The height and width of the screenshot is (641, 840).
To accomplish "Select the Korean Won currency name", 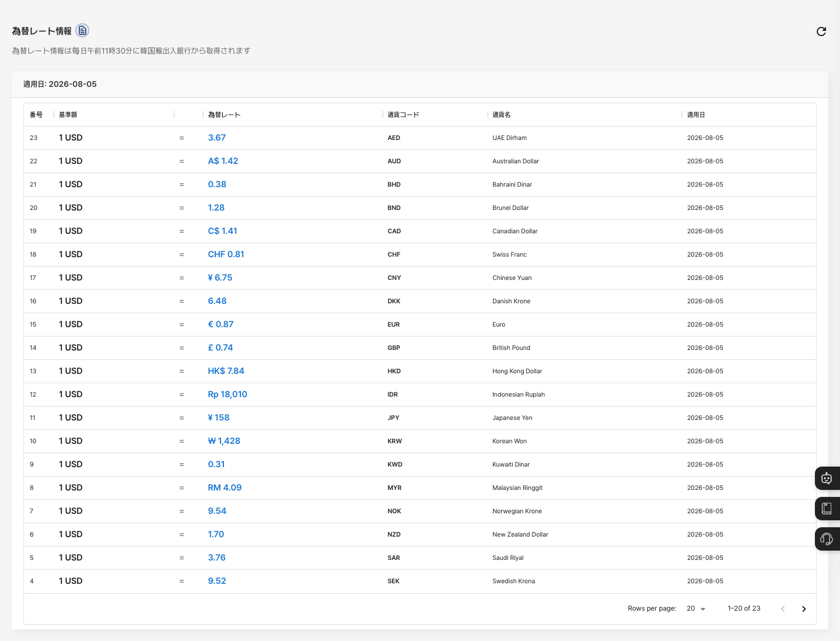I will pyautogui.click(x=510, y=442).
